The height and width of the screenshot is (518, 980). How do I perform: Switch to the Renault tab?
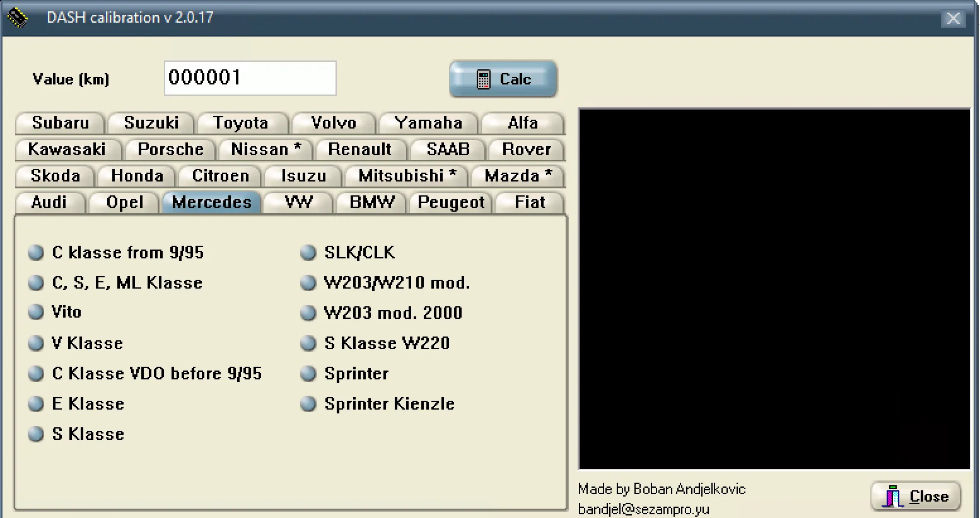click(360, 149)
